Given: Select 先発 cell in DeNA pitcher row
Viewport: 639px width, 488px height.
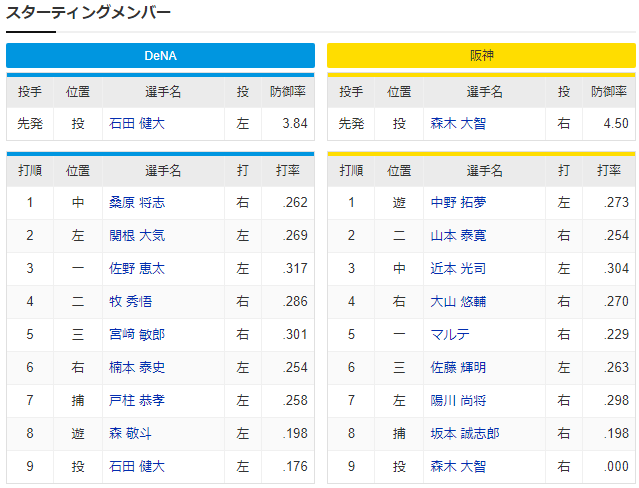Looking at the screenshot, I should (x=30, y=124).
